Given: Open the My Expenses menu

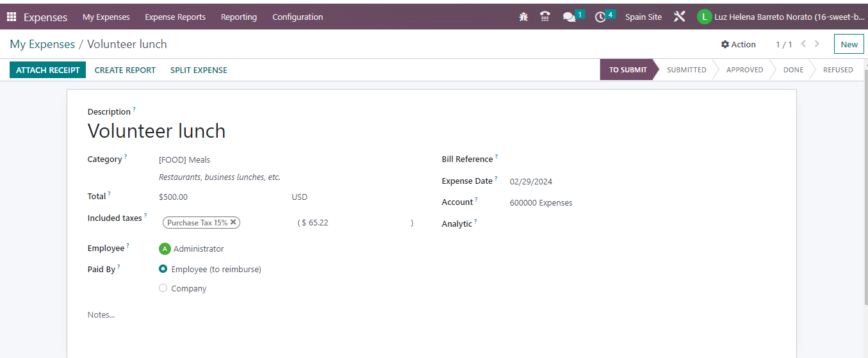Looking at the screenshot, I should (x=106, y=17).
